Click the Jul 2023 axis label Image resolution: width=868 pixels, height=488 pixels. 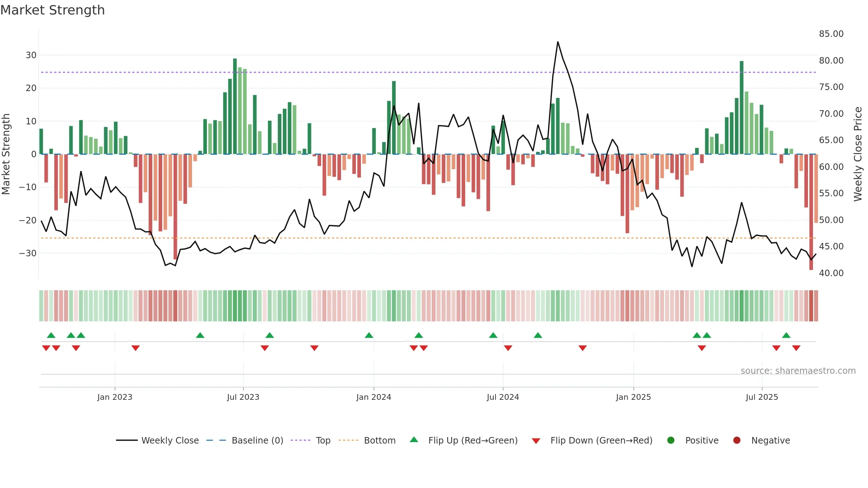click(243, 397)
